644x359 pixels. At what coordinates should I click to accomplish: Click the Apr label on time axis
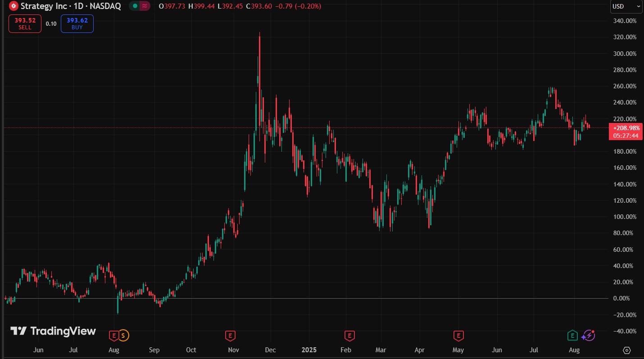click(419, 350)
